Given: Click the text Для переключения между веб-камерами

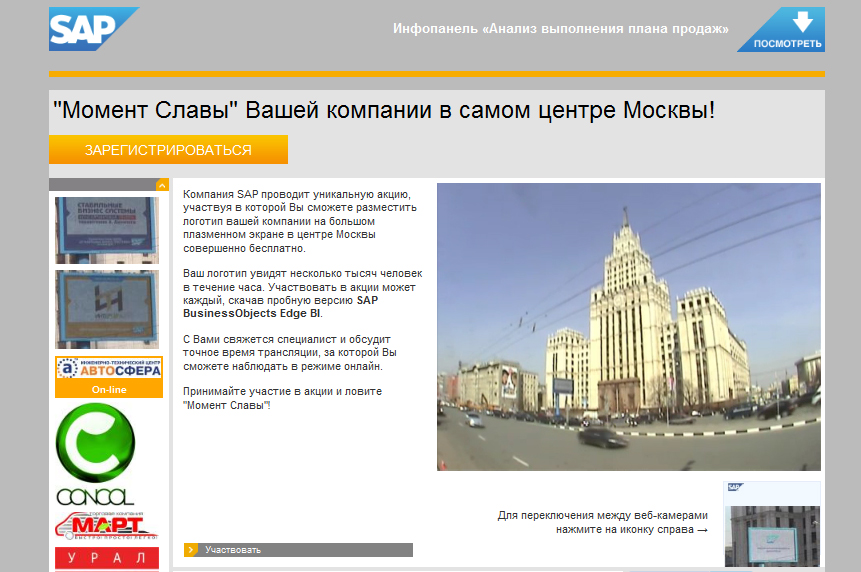Looking at the screenshot, I should 602,515.
